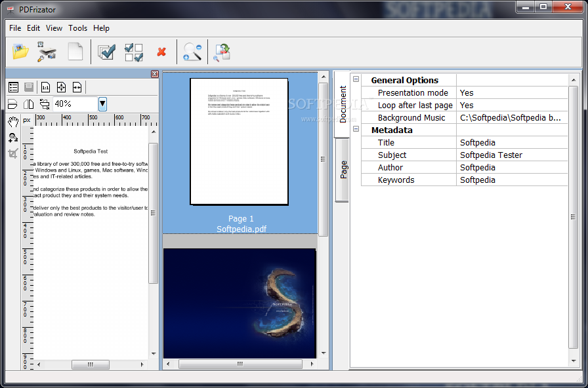Click Loop after last page value Yes
Image resolution: width=588 pixels, height=388 pixels.
[512, 106]
